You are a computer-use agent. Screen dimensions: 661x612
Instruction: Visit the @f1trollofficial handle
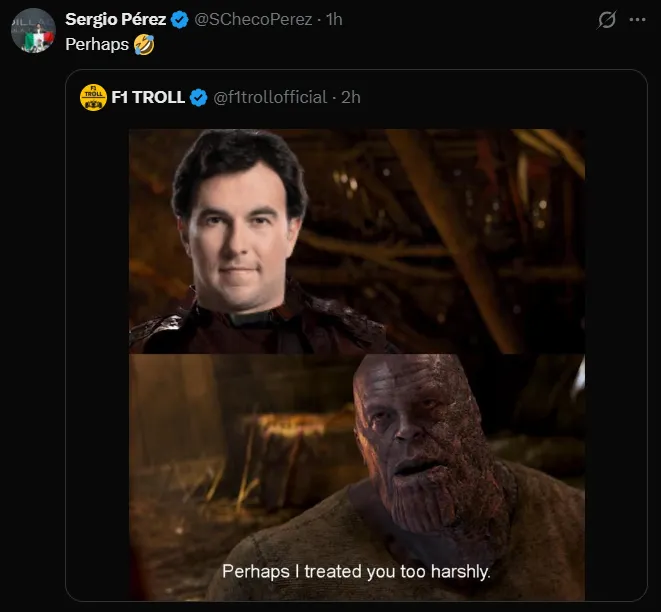coord(270,97)
